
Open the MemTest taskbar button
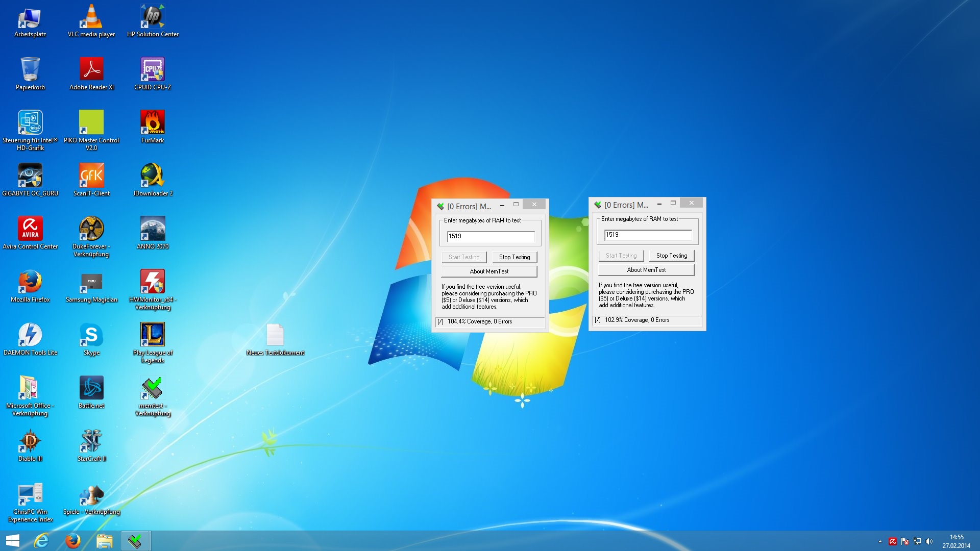(x=135, y=541)
